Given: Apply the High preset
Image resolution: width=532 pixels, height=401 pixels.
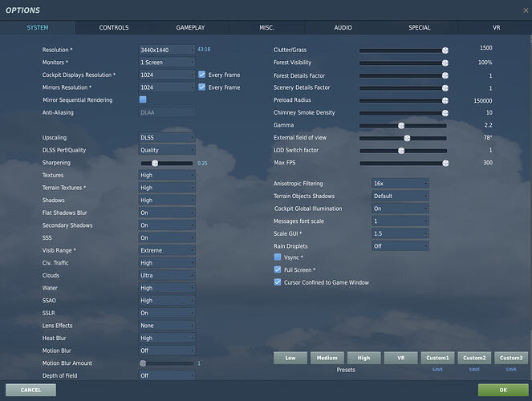Looking at the screenshot, I should pos(363,358).
